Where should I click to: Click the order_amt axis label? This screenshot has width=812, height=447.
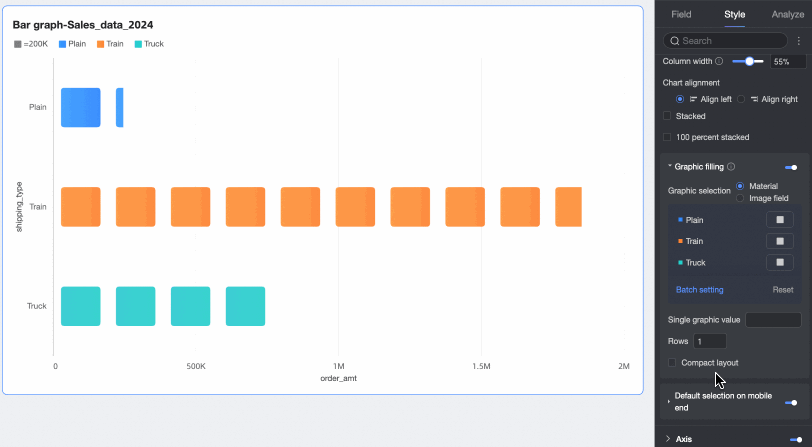[338, 378]
